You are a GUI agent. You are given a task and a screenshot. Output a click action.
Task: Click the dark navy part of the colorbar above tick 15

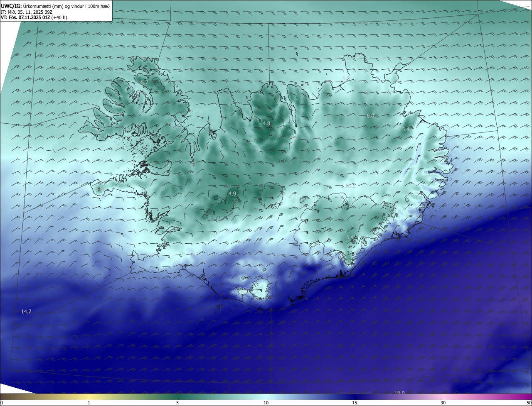tap(355, 397)
